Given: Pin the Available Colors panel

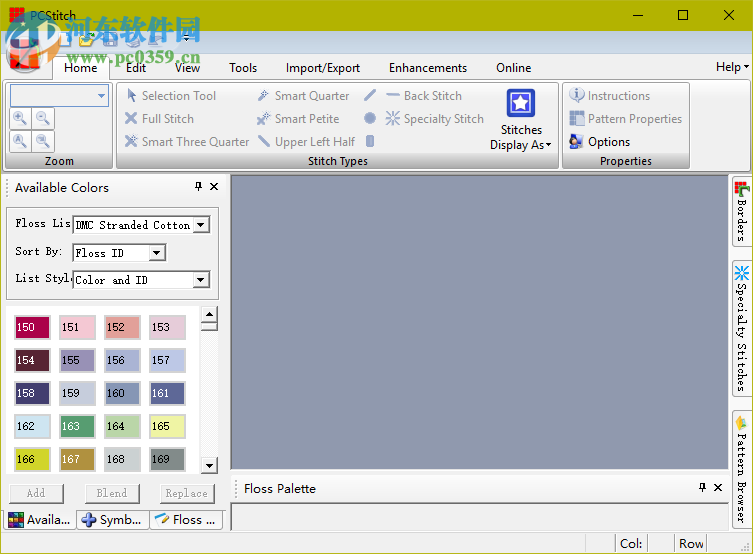Looking at the screenshot, I should coord(198,186).
